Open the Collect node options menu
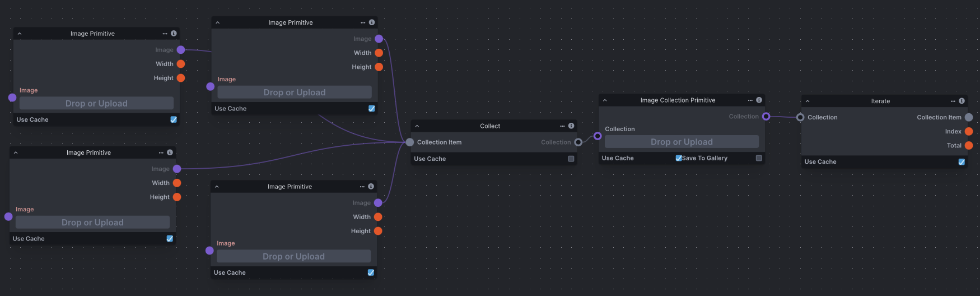This screenshot has width=980, height=296. click(x=562, y=126)
